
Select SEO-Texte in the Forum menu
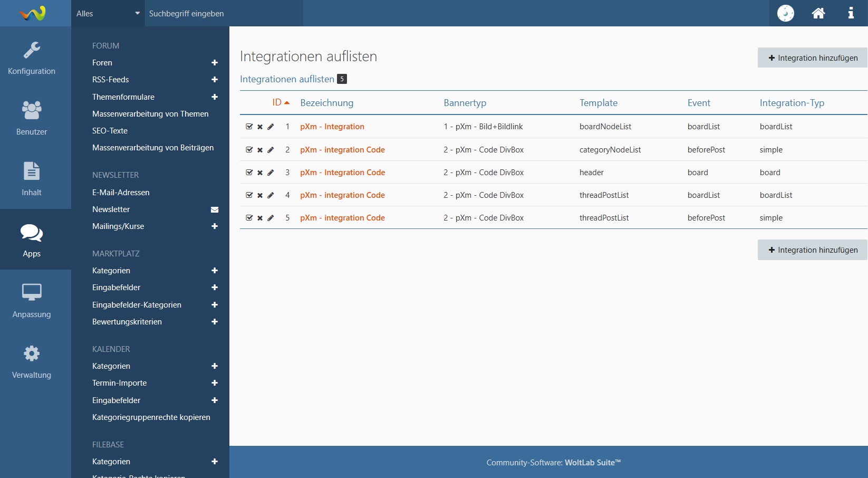coord(110,131)
